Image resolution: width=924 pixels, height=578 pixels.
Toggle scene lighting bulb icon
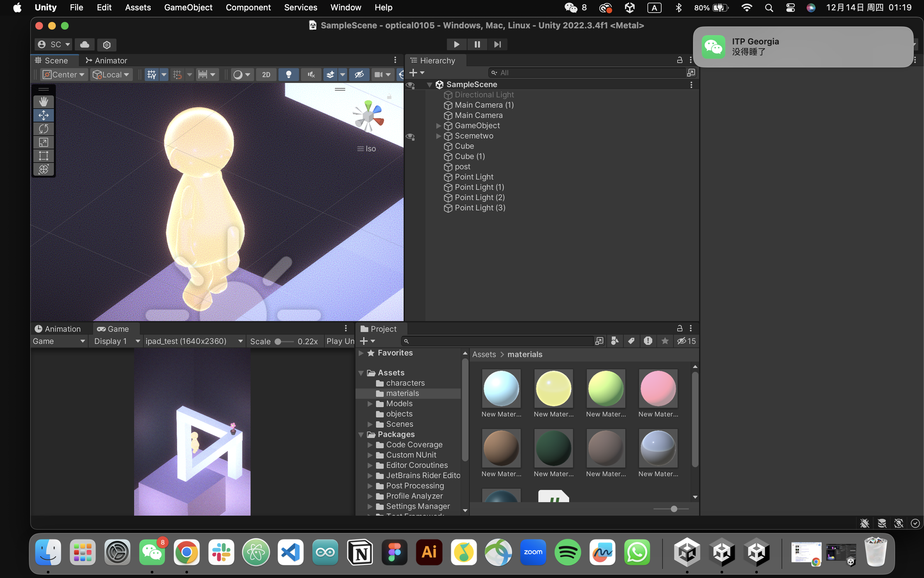(x=289, y=75)
